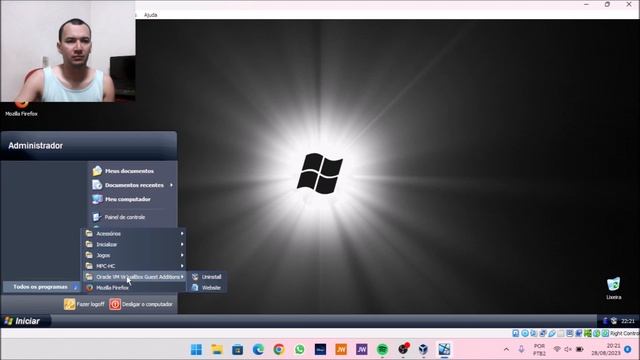Click Mozilla Firefox desktop shortcut label
Screen dimensions: 640x360
21,114
